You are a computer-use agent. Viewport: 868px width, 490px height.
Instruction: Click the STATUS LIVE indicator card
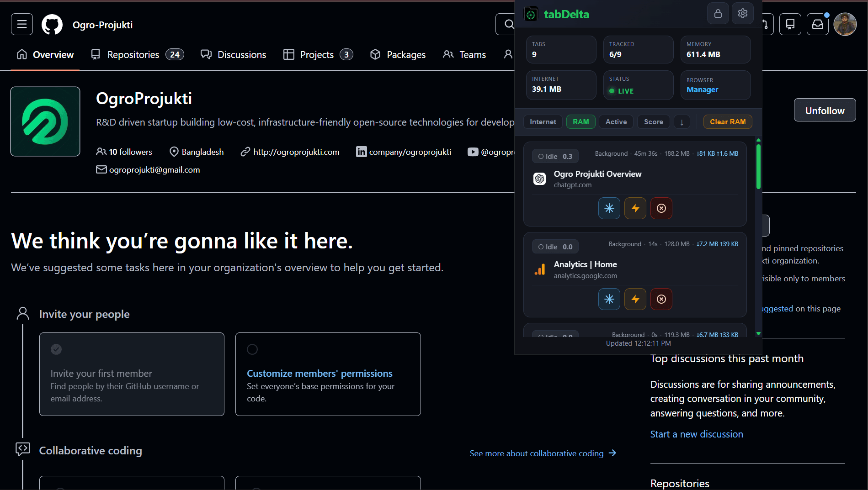coord(638,85)
